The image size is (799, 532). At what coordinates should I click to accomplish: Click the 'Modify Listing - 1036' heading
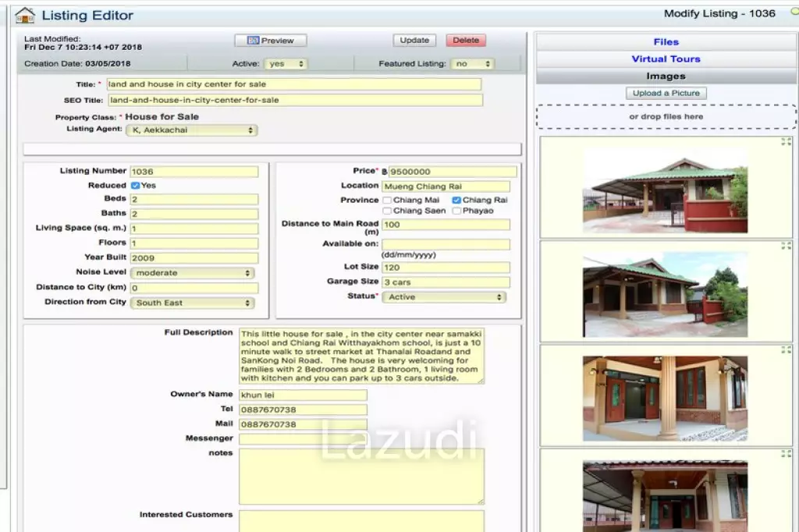click(719, 14)
